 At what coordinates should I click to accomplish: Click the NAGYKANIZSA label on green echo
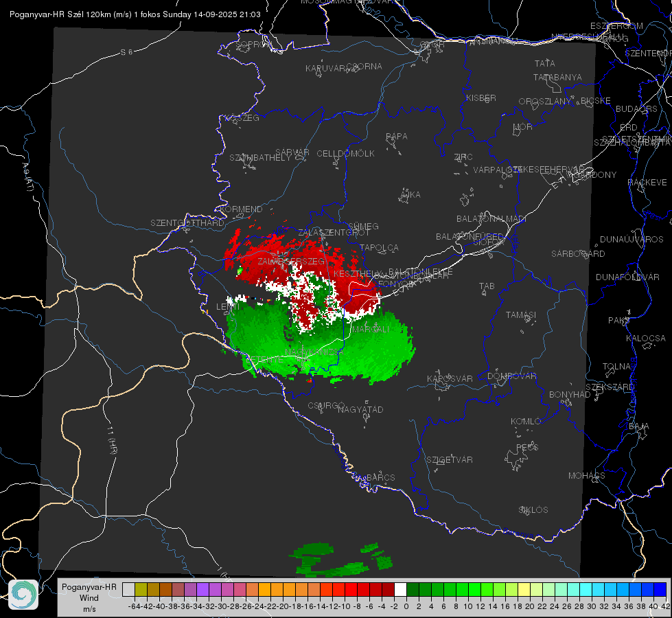[x=314, y=352]
